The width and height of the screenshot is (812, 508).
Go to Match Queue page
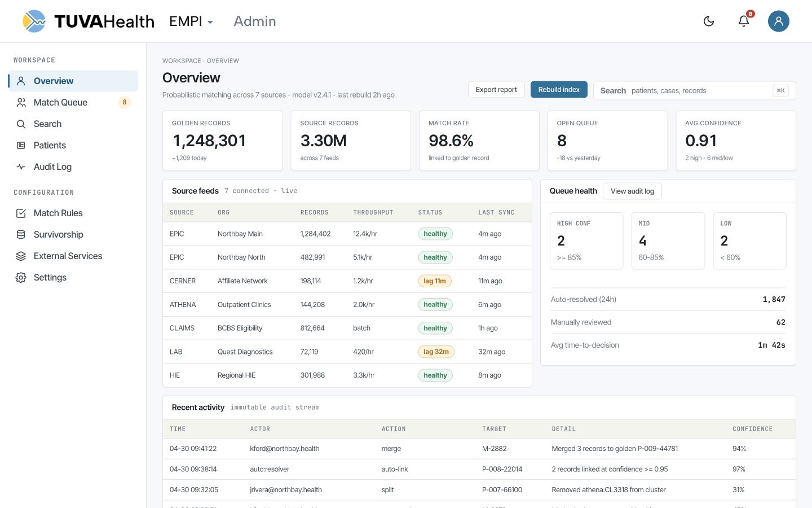tap(73, 102)
